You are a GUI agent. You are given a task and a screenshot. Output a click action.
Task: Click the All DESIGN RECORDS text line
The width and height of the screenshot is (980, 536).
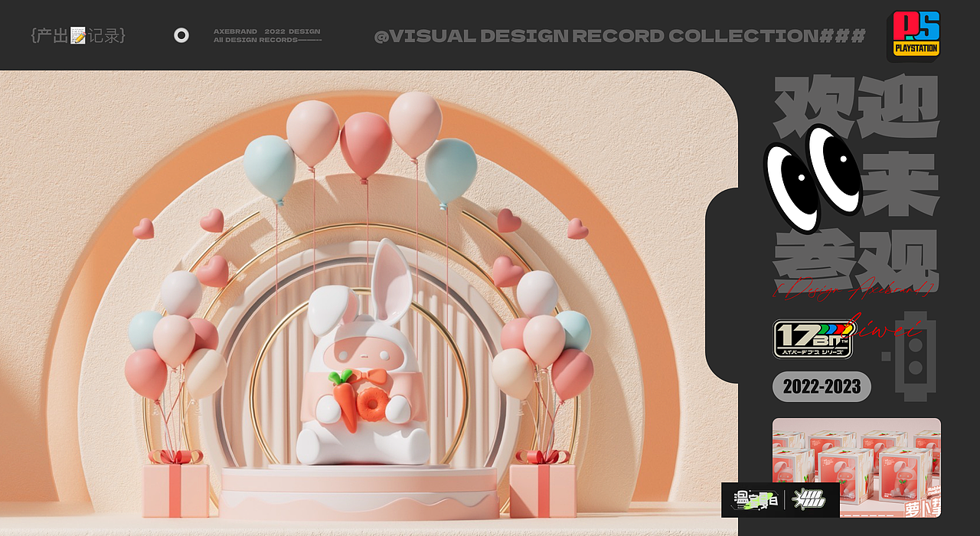[x=267, y=40]
